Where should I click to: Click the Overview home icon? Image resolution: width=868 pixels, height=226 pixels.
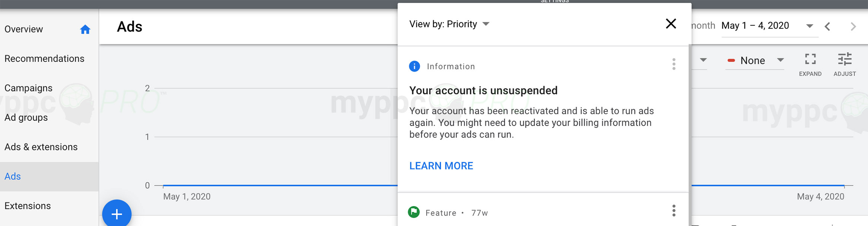pos(85,29)
